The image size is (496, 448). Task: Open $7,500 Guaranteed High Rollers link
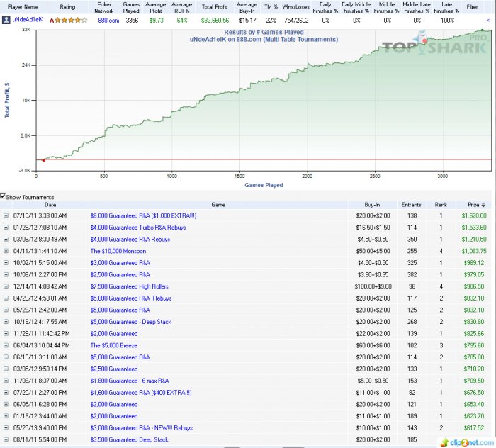[x=129, y=286]
